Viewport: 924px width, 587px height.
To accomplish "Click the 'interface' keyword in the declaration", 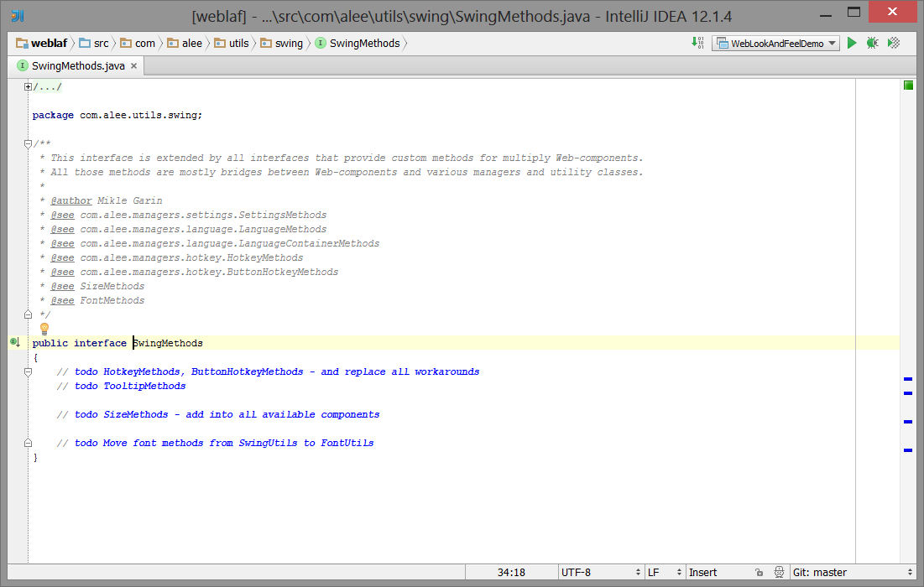I will coord(100,343).
